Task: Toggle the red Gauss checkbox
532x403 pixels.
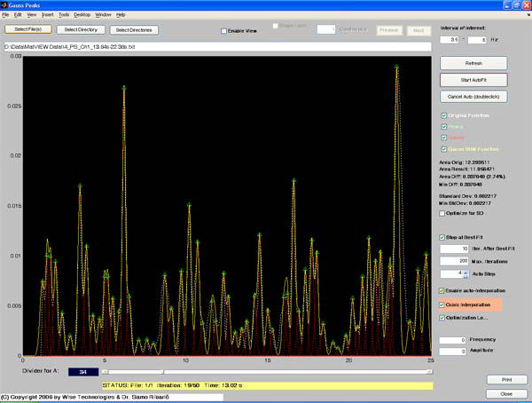Action: [x=444, y=138]
